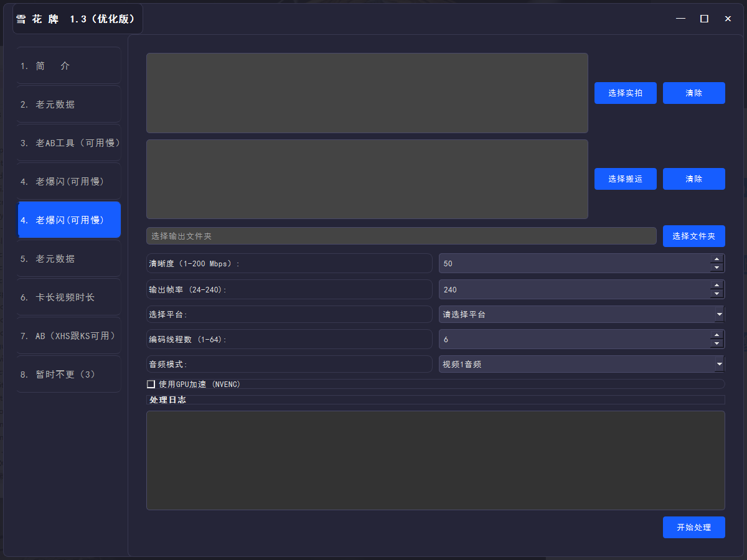This screenshot has height=560, width=747.
Task: Open the 卡长视频时长 section
Action: click(68, 297)
